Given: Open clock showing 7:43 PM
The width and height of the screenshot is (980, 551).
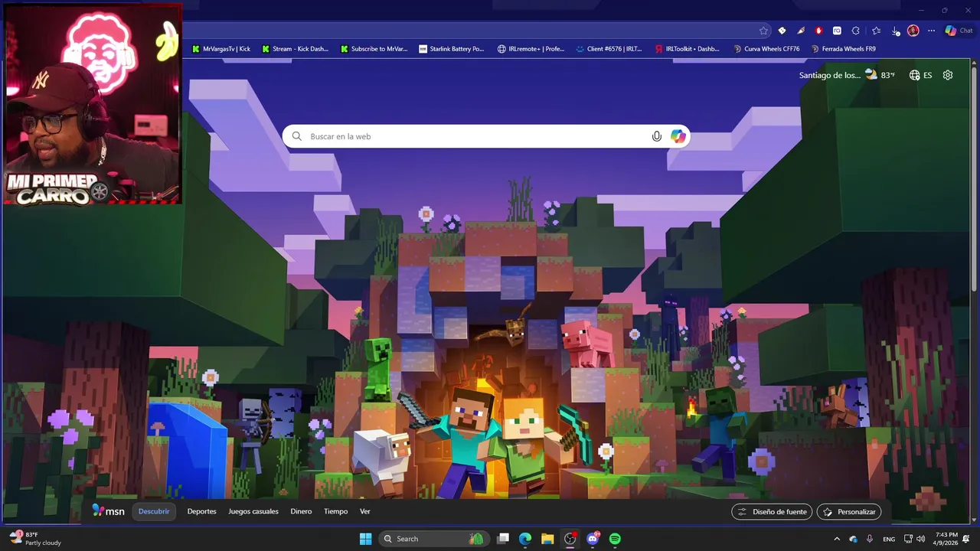Looking at the screenshot, I should (946, 539).
